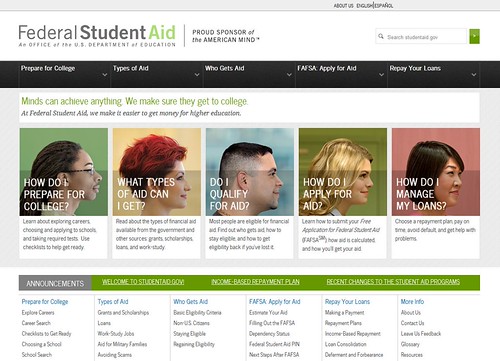
Task: Click footer More Info heading
Action: pyautogui.click(x=412, y=302)
